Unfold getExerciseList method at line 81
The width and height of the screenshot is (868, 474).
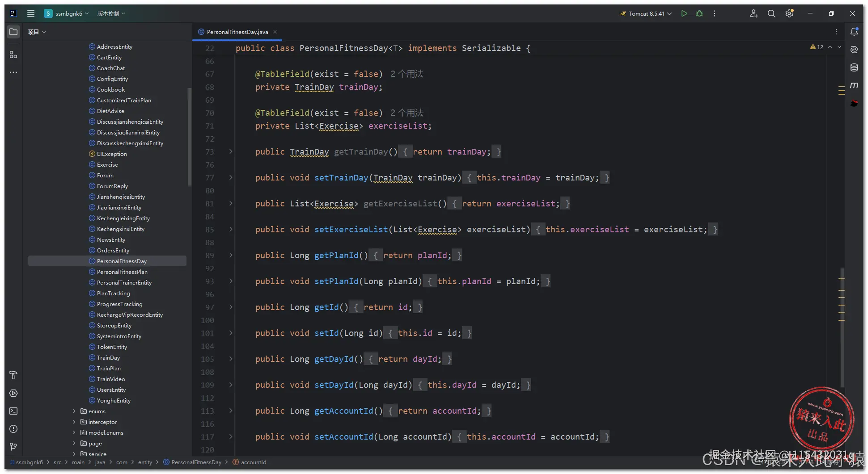click(231, 203)
